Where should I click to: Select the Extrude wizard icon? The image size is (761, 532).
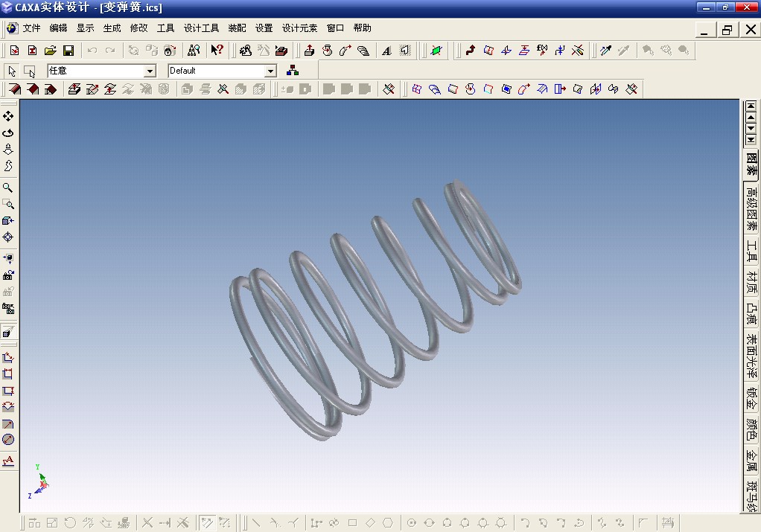(309, 51)
